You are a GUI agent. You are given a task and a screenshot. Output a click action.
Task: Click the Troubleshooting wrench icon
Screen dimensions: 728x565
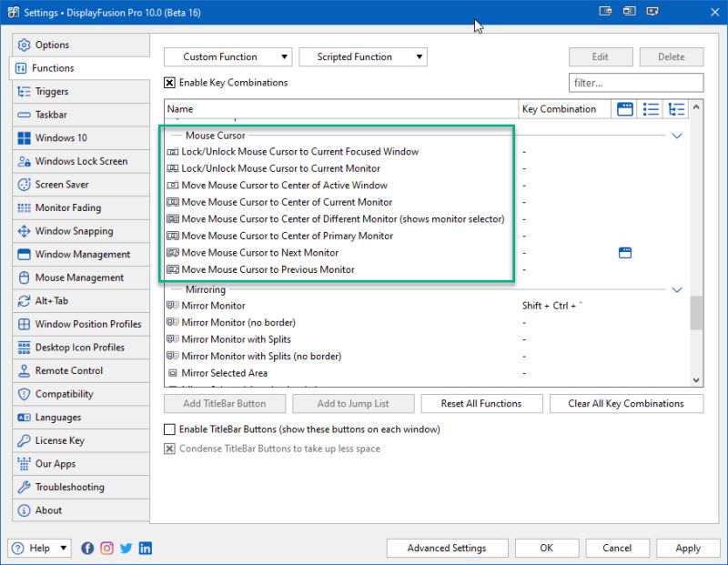point(25,487)
